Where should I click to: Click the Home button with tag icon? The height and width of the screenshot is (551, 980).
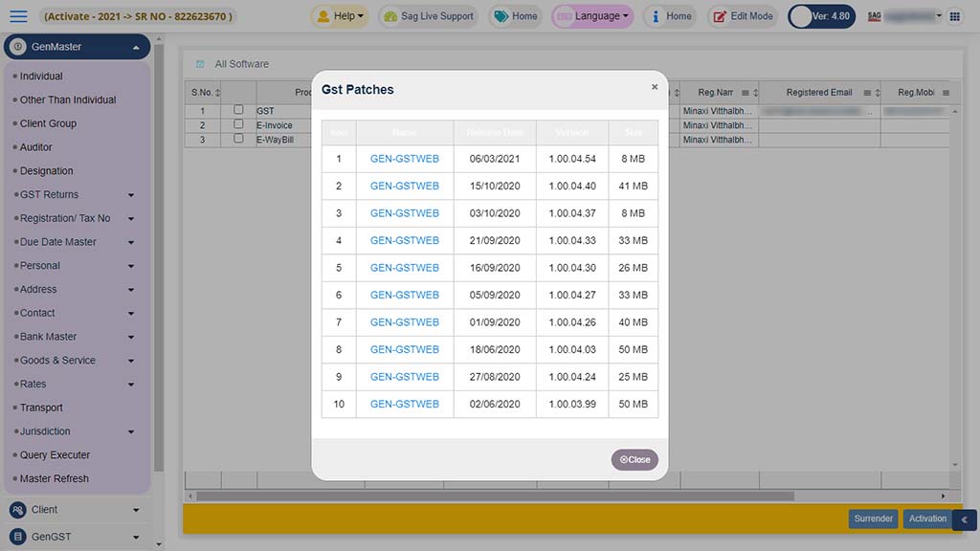[x=515, y=16]
